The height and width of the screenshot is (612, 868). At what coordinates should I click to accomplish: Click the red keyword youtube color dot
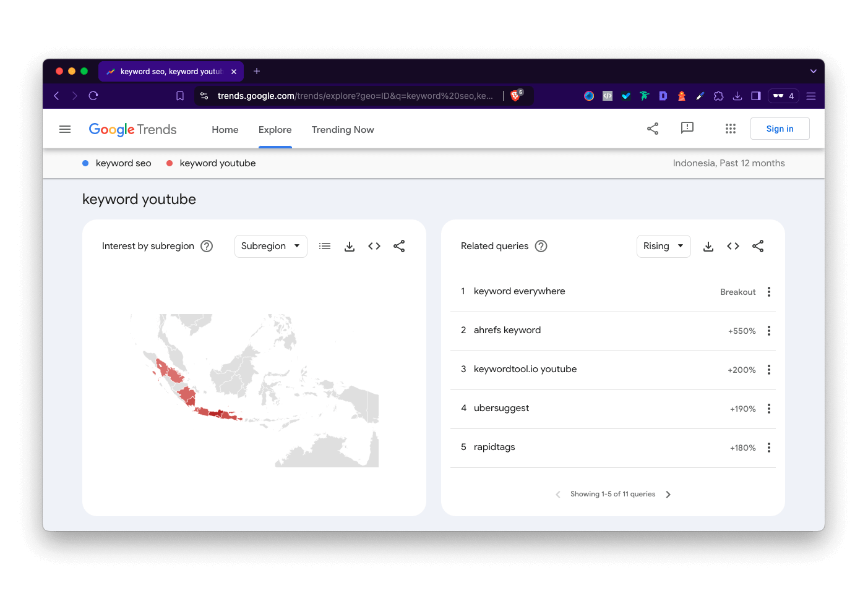pos(170,163)
